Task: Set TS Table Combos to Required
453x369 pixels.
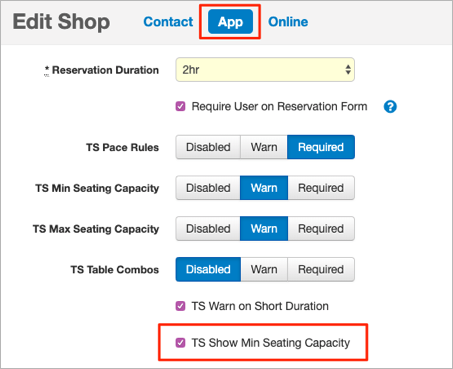Action: [x=321, y=269]
